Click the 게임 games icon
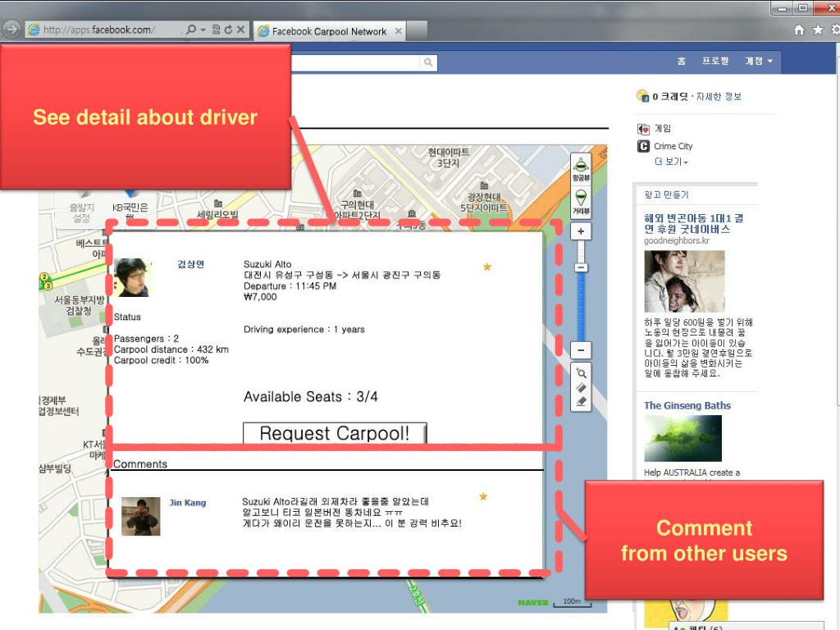Screen dimensions: 840x630 coord(643,129)
